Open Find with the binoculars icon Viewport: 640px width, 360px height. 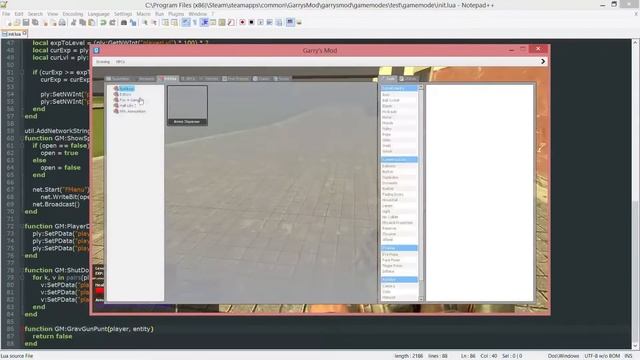pos(124,22)
